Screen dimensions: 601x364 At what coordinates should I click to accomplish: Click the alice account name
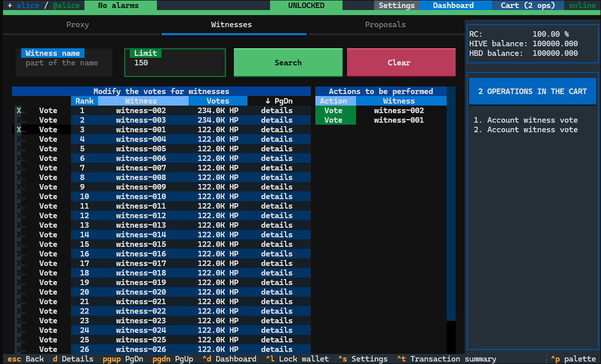click(28, 6)
